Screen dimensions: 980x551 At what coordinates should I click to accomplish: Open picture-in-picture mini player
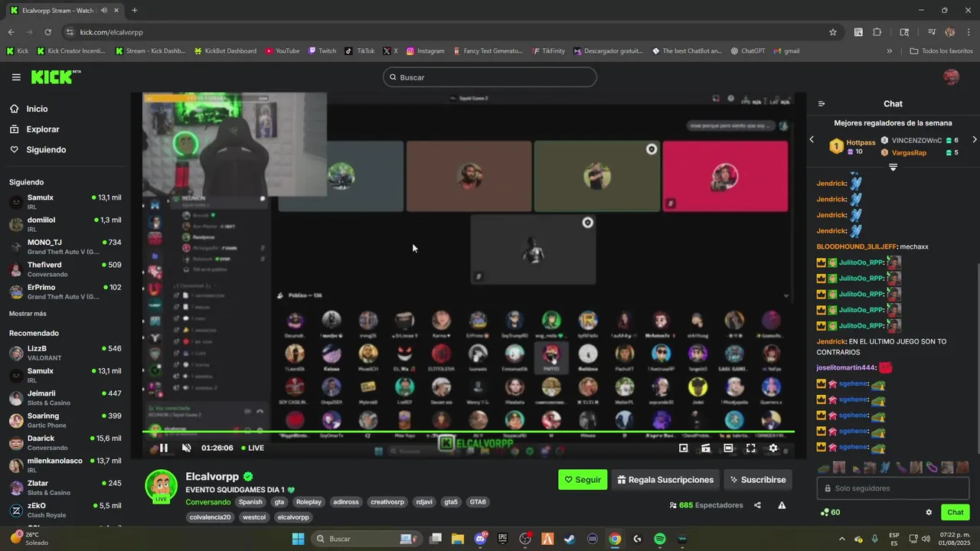click(x=684, y=448)
